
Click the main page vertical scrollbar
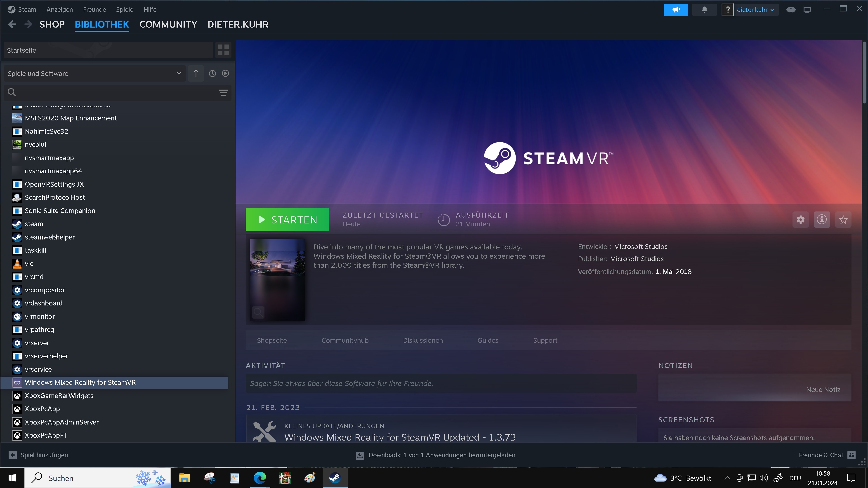point(864,72)
